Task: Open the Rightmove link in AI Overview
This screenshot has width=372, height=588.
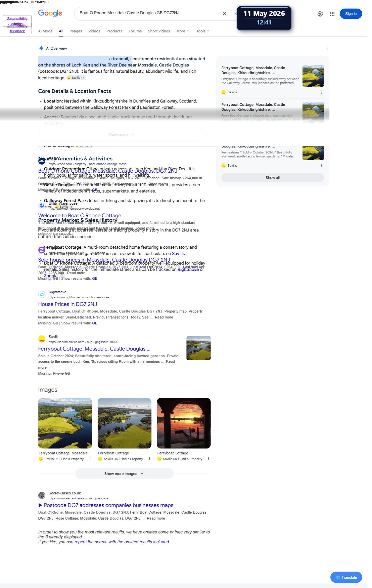Action: click(188, 270)
